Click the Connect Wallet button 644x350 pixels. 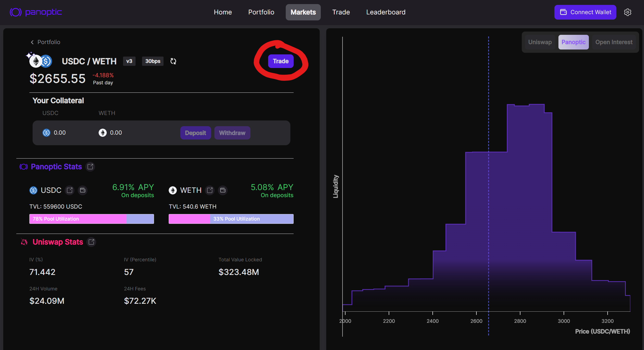pyautogui.click(x=585, y=12)
